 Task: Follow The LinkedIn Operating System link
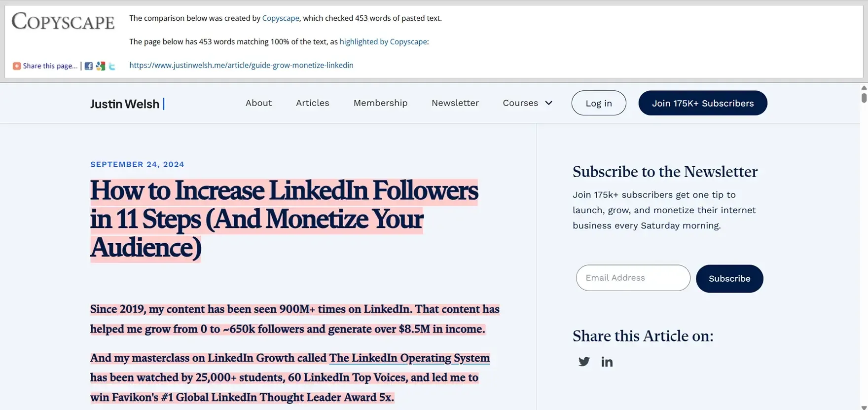click(409, 358)
